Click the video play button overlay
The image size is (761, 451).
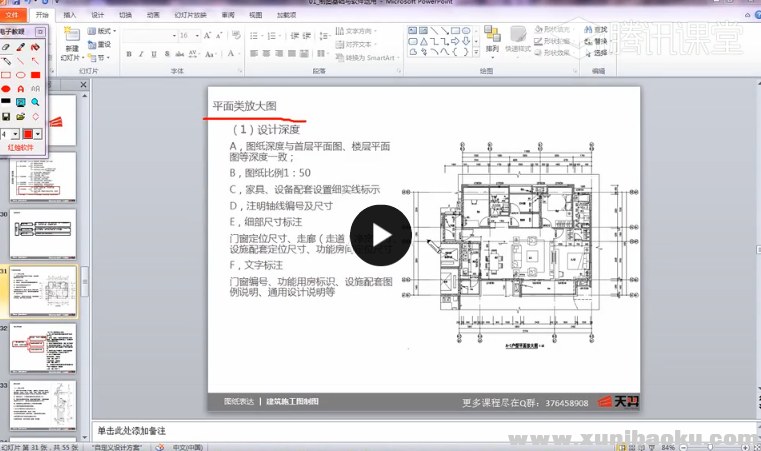(380, 236)
